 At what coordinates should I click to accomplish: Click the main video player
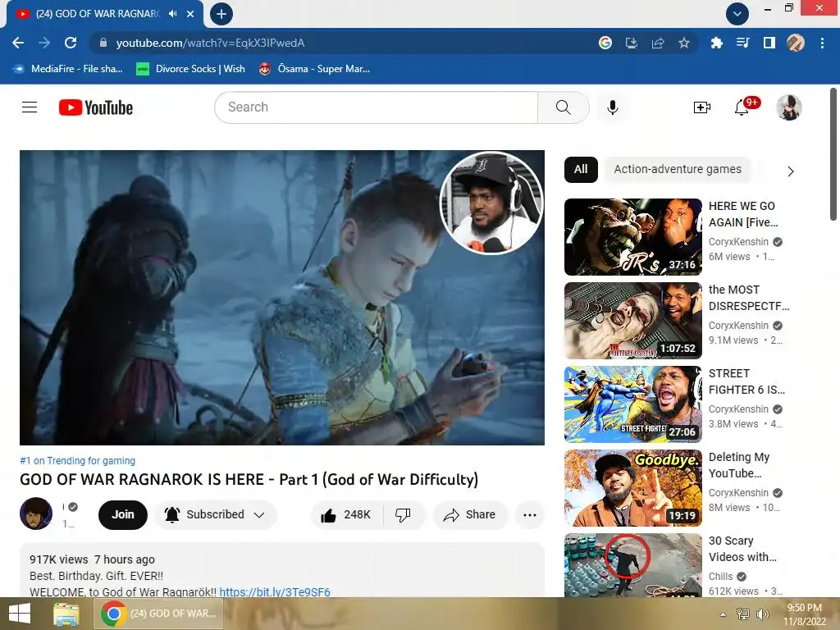282,297
